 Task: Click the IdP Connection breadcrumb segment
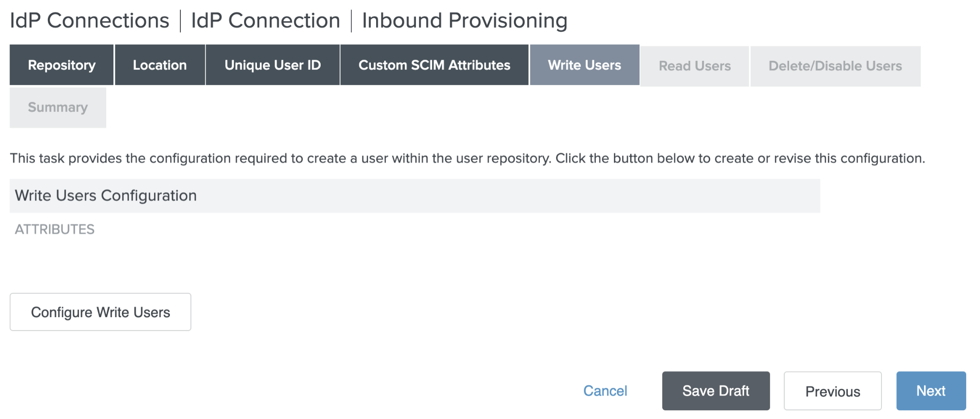[x=266, y=21]
